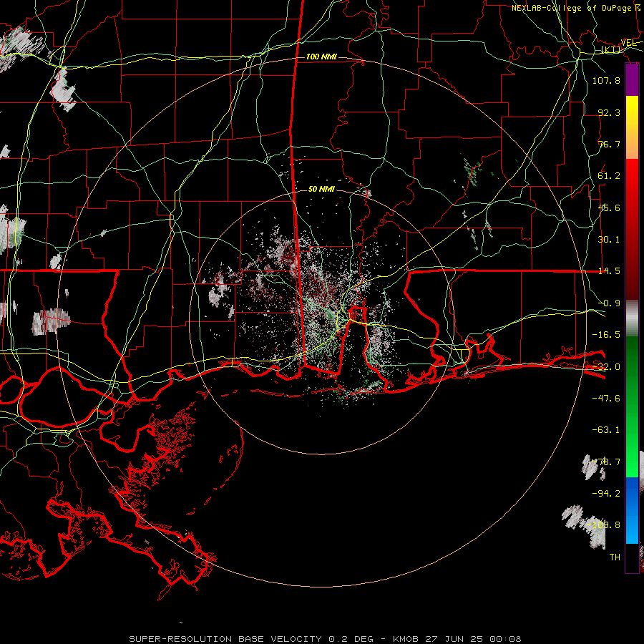Click the 14.5 legend value
The image size is (644, 644).
click(609, 271)
